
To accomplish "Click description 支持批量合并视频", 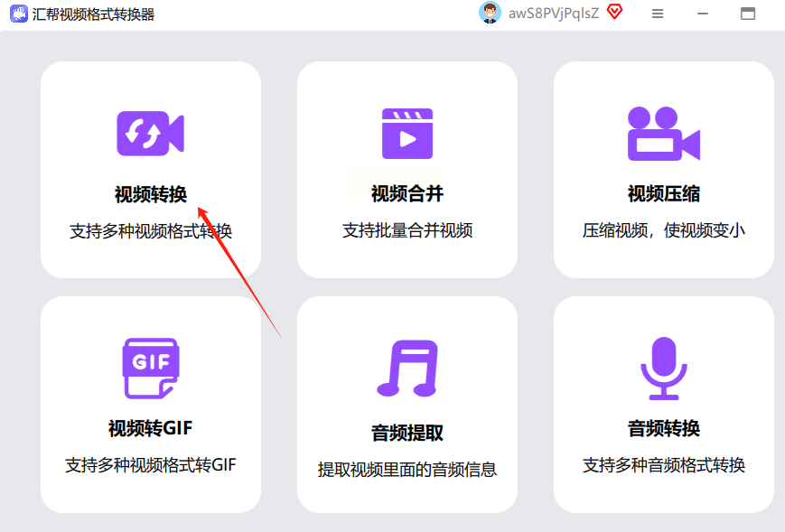I will point(407,230).
